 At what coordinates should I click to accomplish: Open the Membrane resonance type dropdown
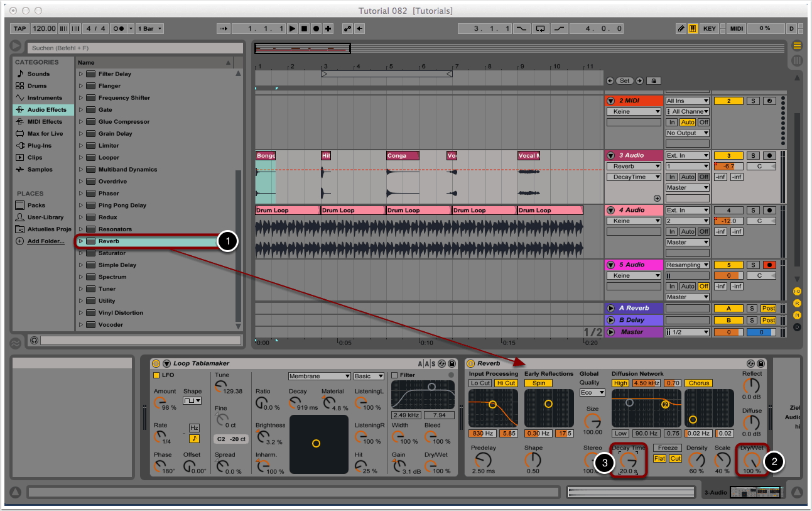pos(319,376)
